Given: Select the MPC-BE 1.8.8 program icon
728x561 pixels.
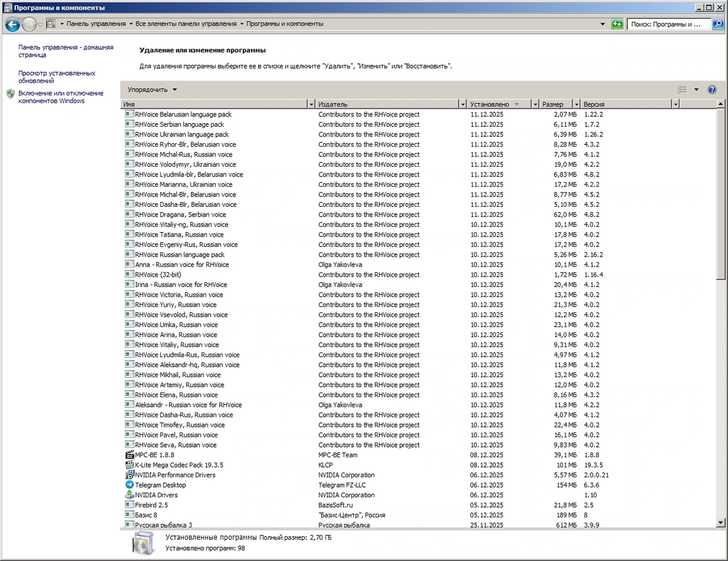Looking at the screenshot, I should coord(129,455).
